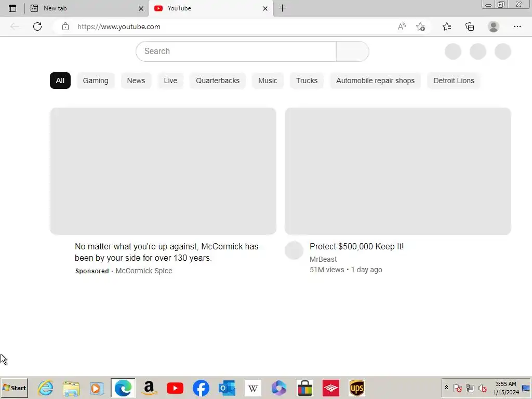Filter videos by News chip
Viewport: 532px width, 399px height.
(136, 81)
